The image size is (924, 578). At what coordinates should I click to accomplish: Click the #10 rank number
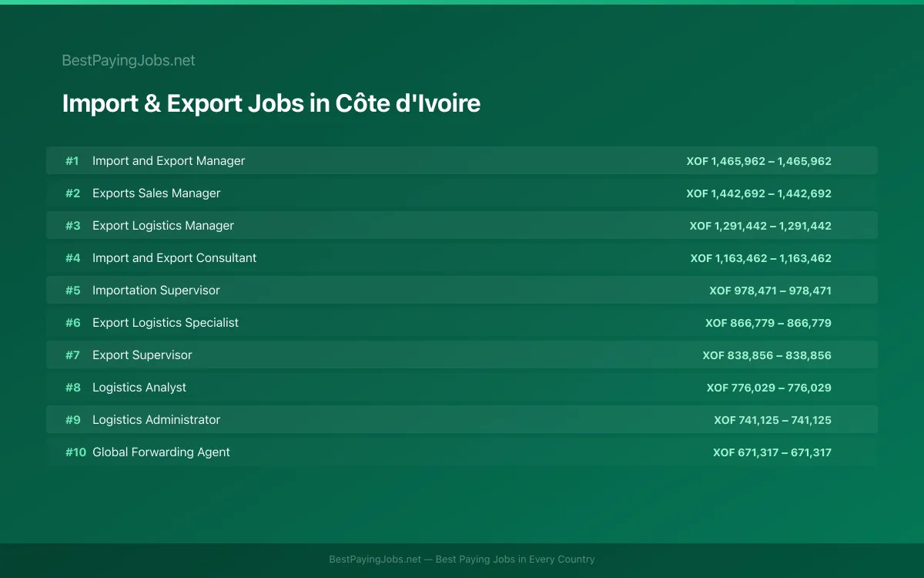[75, 452]
